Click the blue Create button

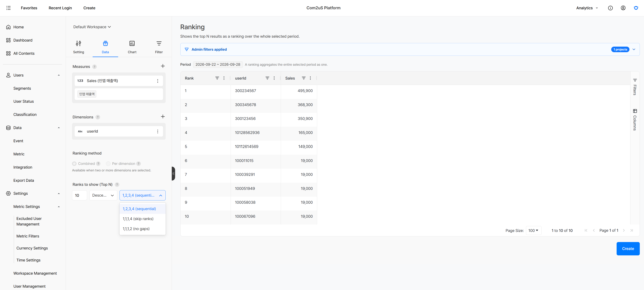tap(628, 249)
